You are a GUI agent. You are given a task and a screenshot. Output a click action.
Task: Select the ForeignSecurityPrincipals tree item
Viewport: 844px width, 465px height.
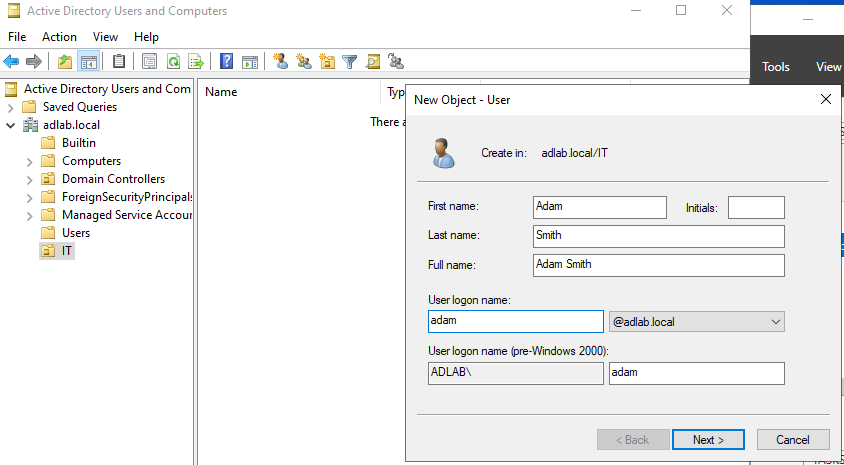coord(127,197)
